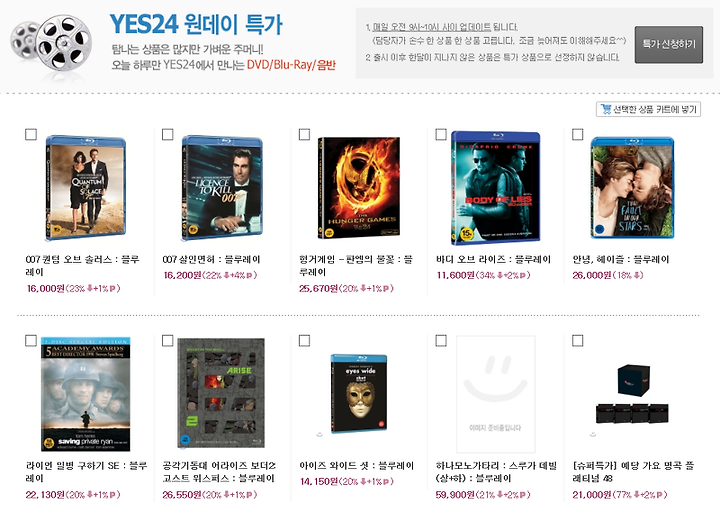Open 007 살인면허 : 블루레이 title link

(211, 259)
